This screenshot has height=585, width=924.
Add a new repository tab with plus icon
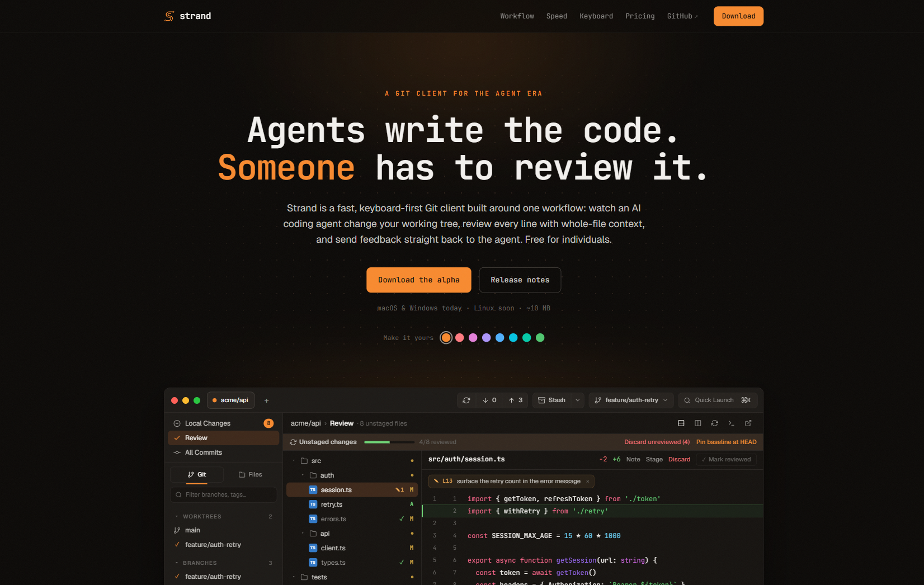pos(267,400)
